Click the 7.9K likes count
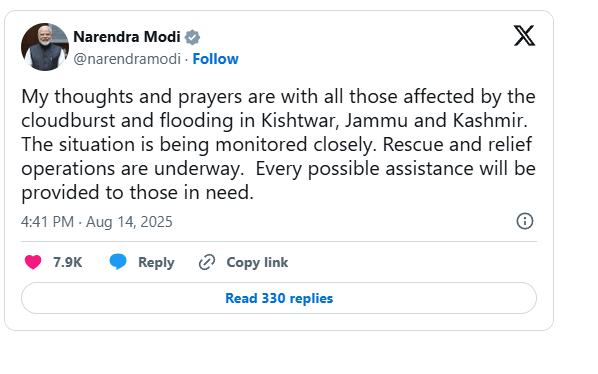Image resolution: width=598 pixels, height=374 pixels. 68,262
